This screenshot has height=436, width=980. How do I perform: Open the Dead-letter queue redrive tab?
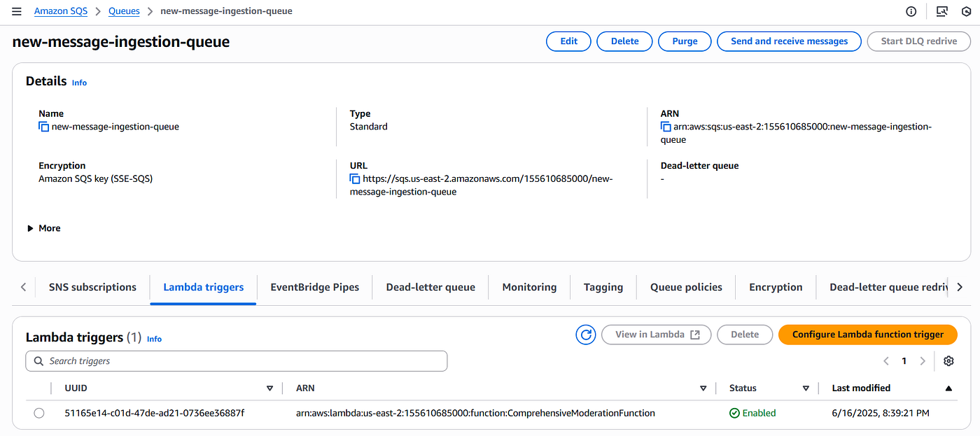point(888,287)
